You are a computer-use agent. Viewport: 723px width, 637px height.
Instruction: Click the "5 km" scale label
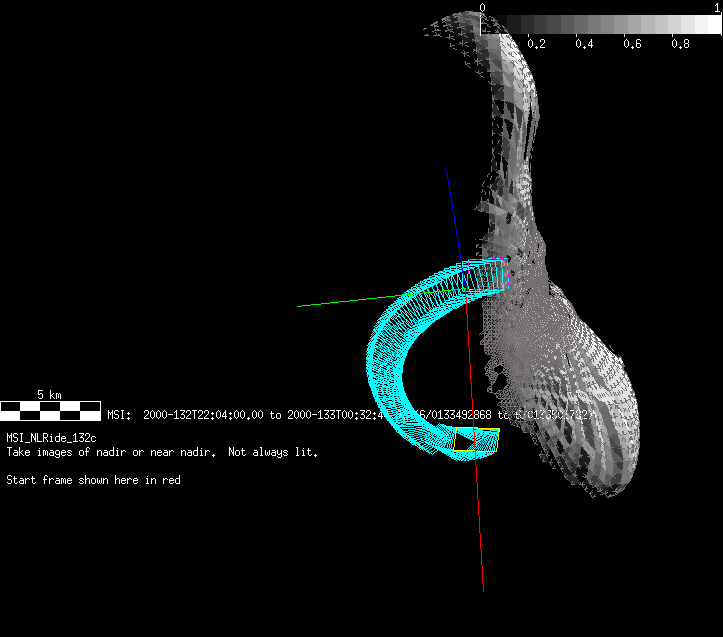coord(50,395)
